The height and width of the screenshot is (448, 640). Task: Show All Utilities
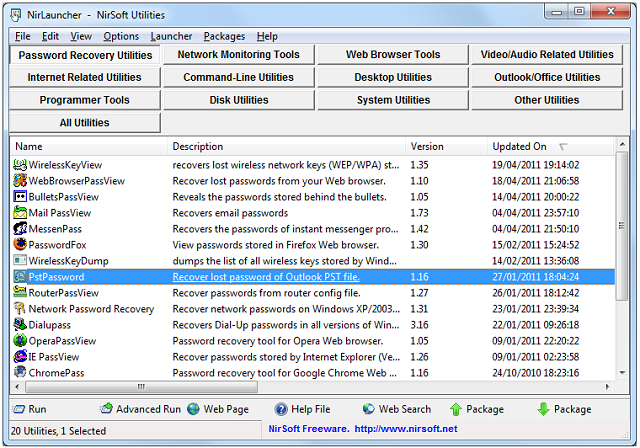tap(84, 123)
